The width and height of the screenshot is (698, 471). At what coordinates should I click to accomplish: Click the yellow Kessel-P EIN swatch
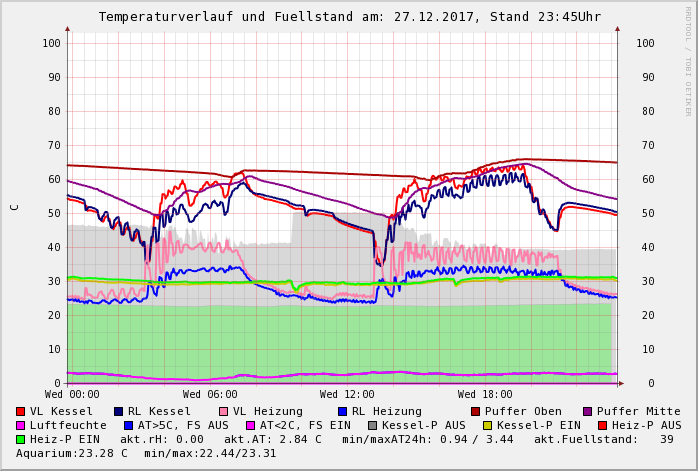[x=486, y=425]
